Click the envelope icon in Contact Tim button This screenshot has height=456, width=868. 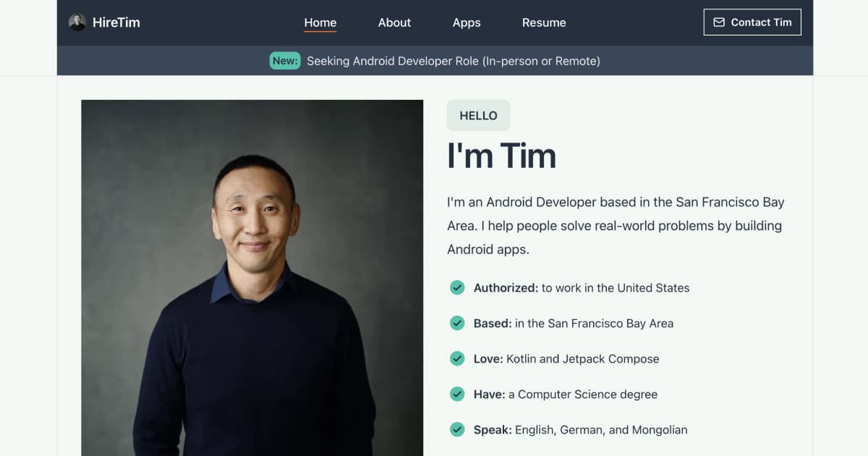click(x=719, y=22)
